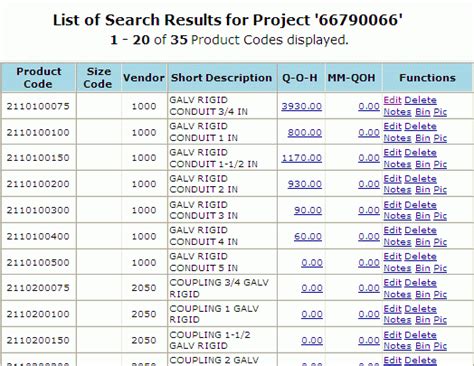Select product code cell 2110100400
This screenshot has height=366, width=474.
(38, 236)
